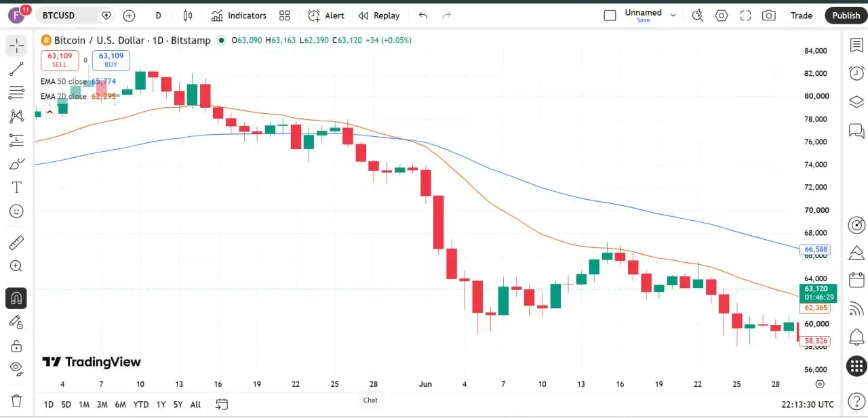Viewport: 868px width, 418px height.
Task: Open the target hotlists panel icon
Action: tap(856, 225)
